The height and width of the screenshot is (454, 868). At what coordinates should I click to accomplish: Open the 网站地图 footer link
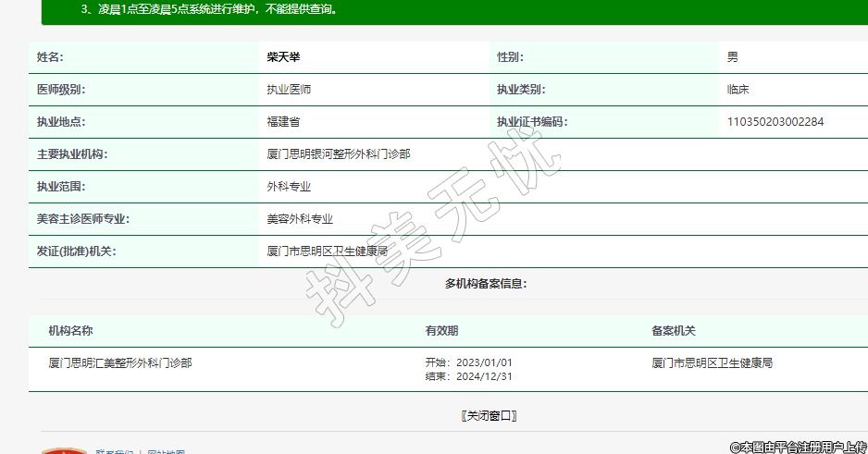[166, 451]
